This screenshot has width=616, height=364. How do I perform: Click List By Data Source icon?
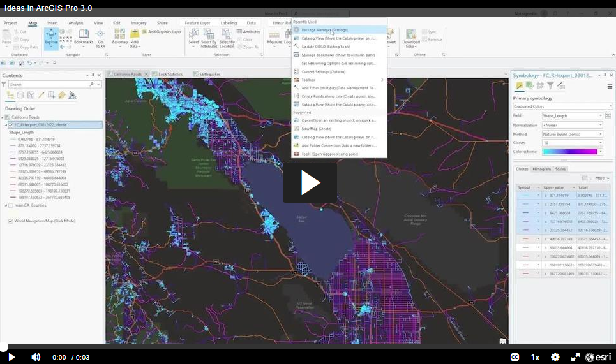(20, 96)
